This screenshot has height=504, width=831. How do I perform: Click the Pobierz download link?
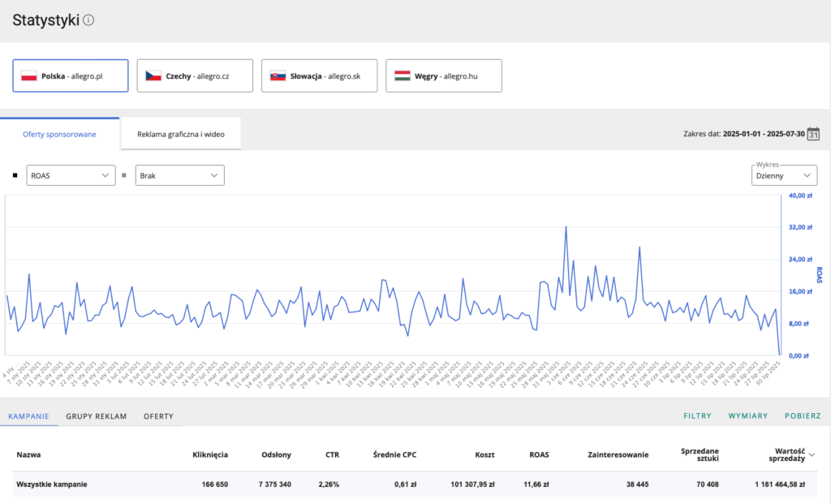pyautogui.click(x=802, y=416)
